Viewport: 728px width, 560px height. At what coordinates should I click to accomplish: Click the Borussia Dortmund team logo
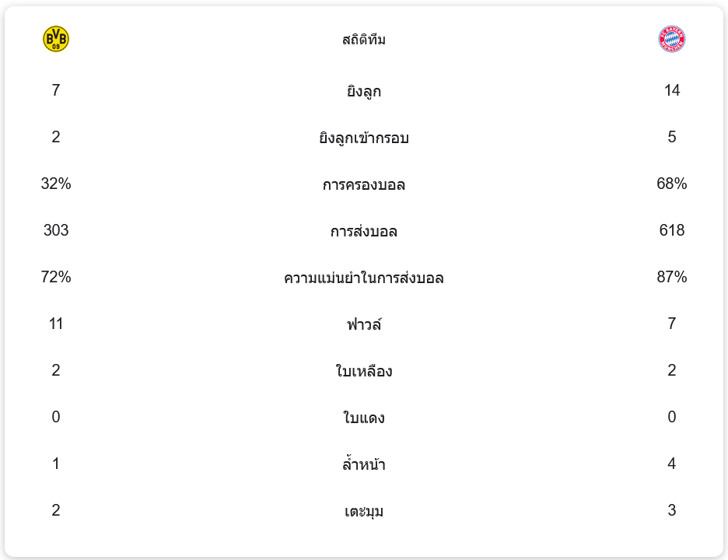click(x=56, y=39)
